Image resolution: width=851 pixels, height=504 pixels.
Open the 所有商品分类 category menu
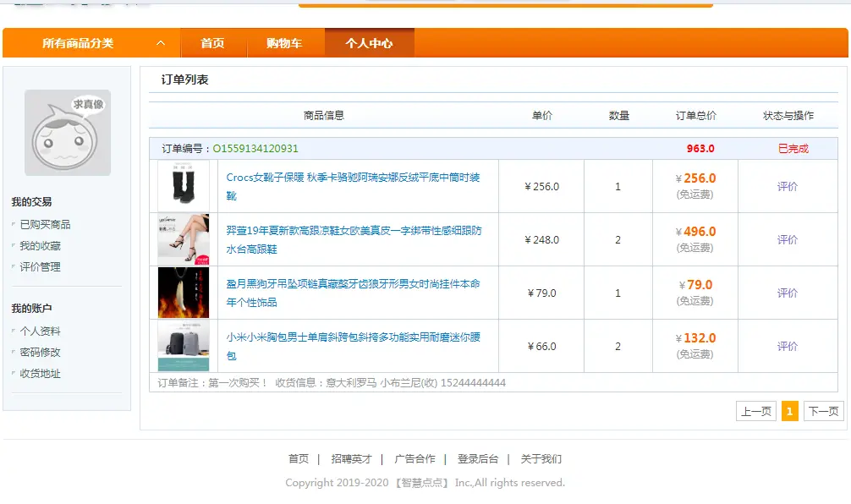click(78, 43)
